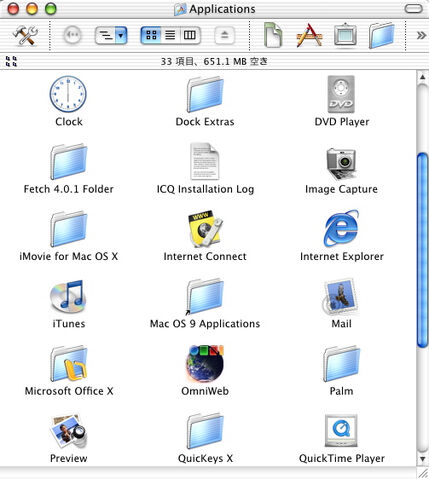Click the scroll up arrow
Screen dimensions: 429x479
[422, 77]
